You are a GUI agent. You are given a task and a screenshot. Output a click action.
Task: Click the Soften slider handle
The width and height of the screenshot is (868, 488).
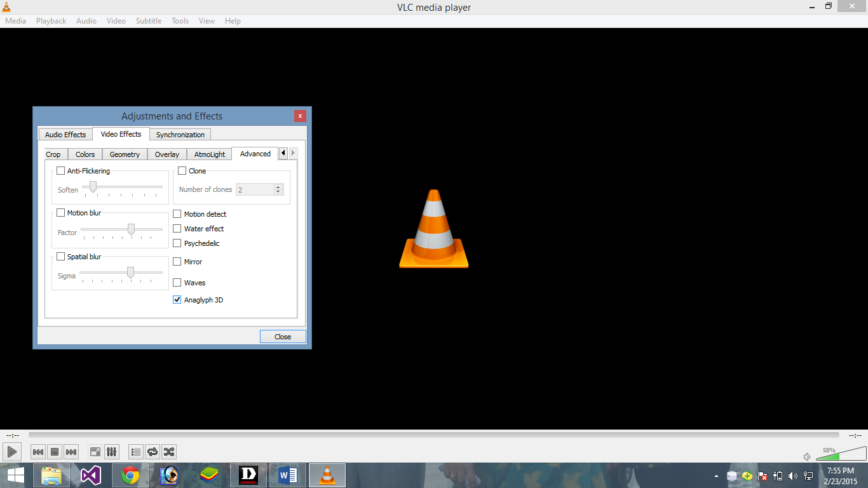point(93,187)
